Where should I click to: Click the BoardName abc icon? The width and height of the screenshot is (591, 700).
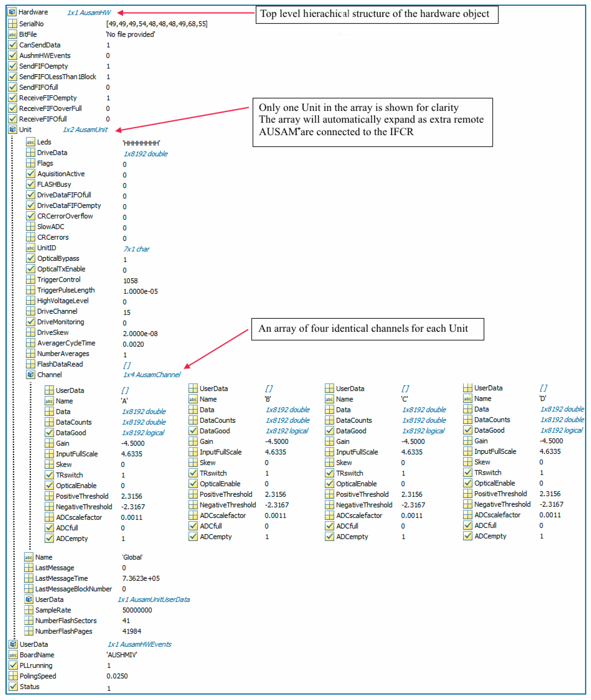click(x=13, y=655)
